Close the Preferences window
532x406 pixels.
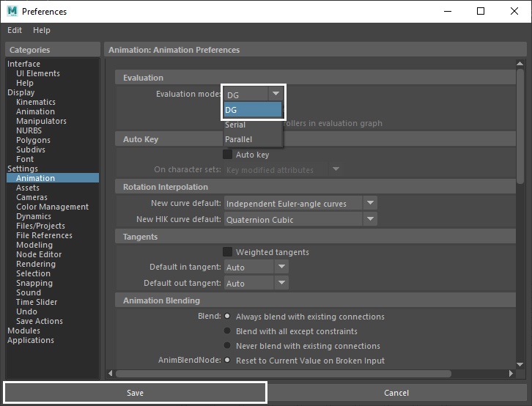514,11
